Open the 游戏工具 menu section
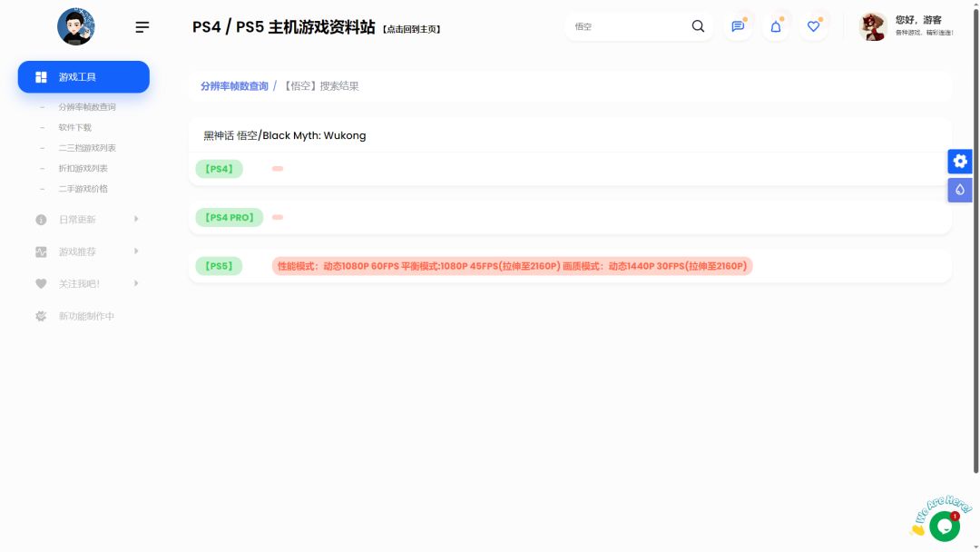 tap(83, 77)
